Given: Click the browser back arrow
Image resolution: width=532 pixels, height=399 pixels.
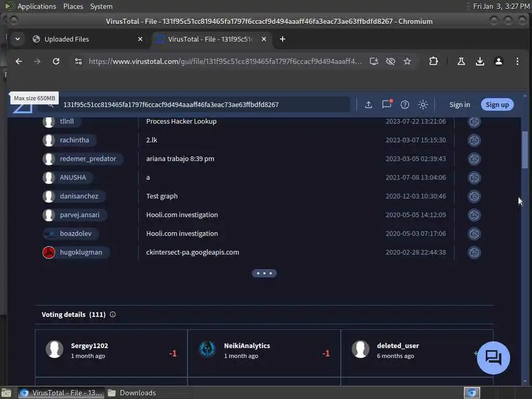Looking at the screenshot, I should point(19,61).
